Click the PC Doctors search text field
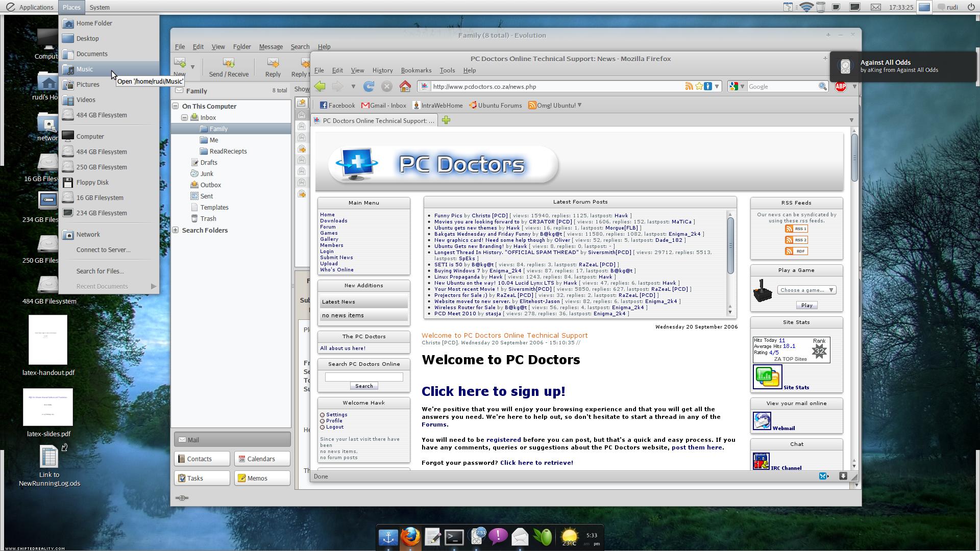This screenshot has height=551, width=980. pyautogui.click(x=364, y=377)
